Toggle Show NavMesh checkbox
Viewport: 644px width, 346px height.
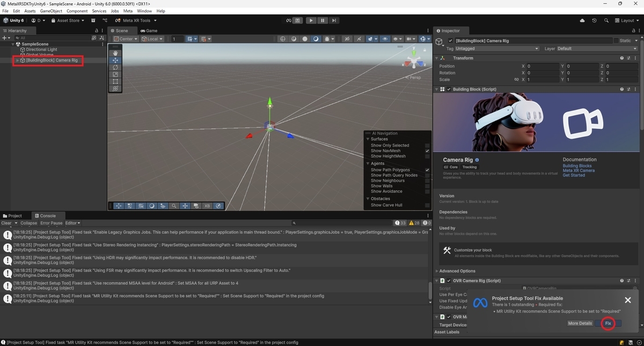(427, 151)
